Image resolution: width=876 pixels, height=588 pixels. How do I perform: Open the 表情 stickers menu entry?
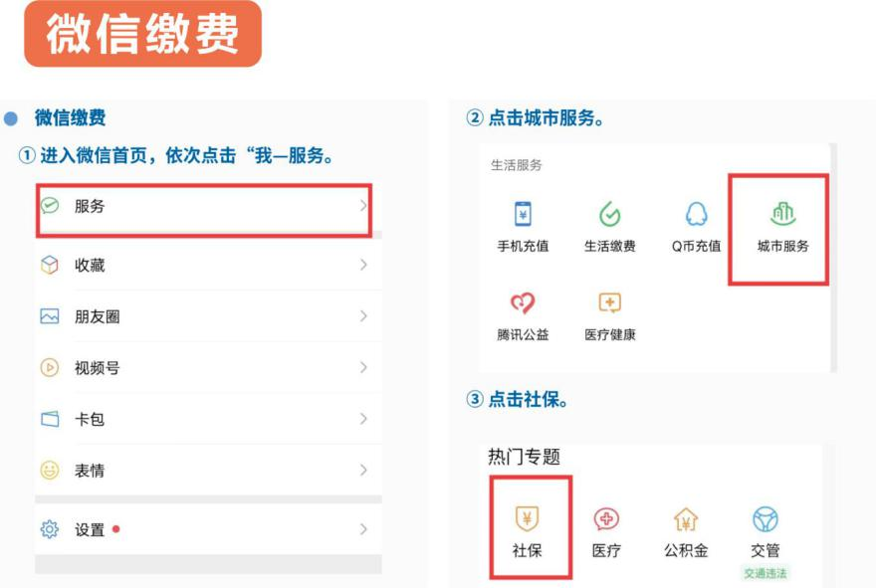(90, 471)
